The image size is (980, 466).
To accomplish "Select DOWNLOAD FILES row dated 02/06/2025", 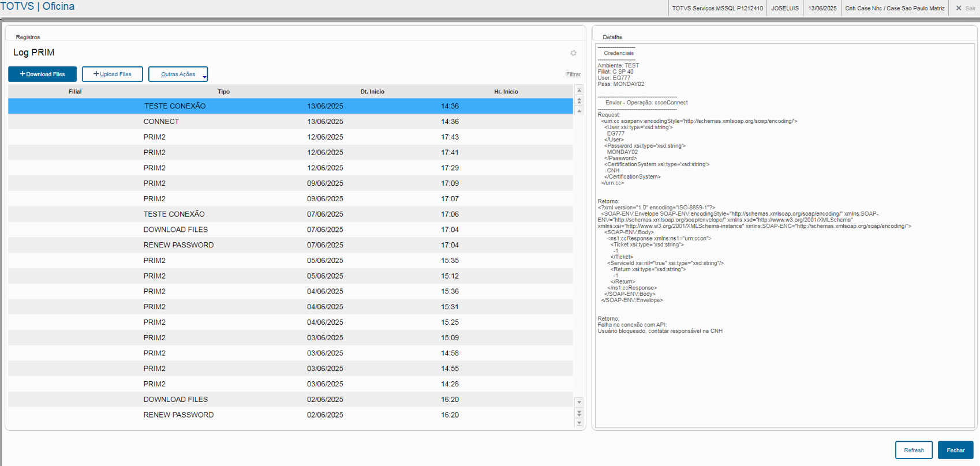I will point(290,399).
